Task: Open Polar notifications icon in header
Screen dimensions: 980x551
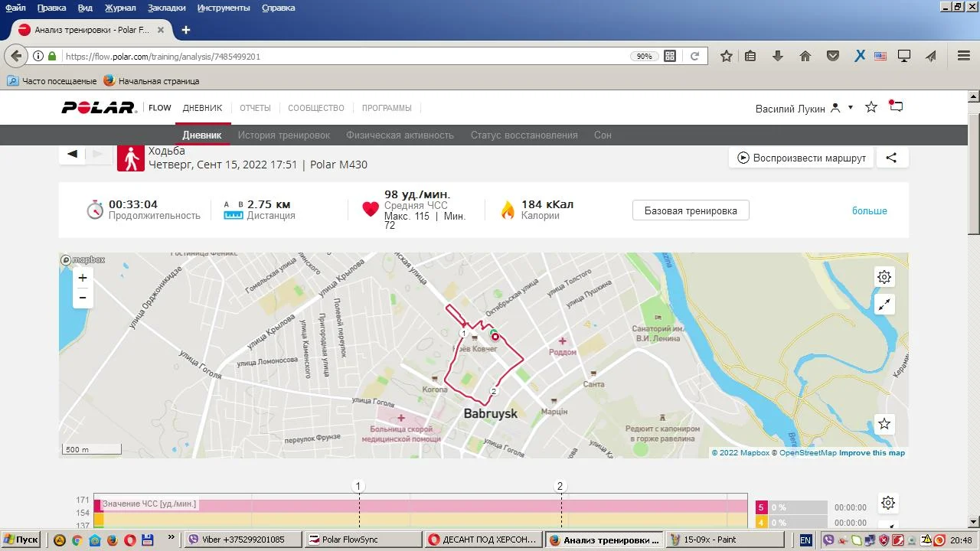Action: pos(896,107)
